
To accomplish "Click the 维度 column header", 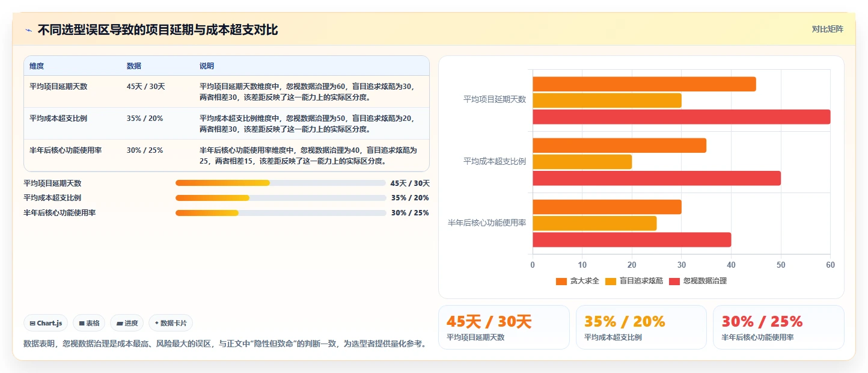I will 37,66.
